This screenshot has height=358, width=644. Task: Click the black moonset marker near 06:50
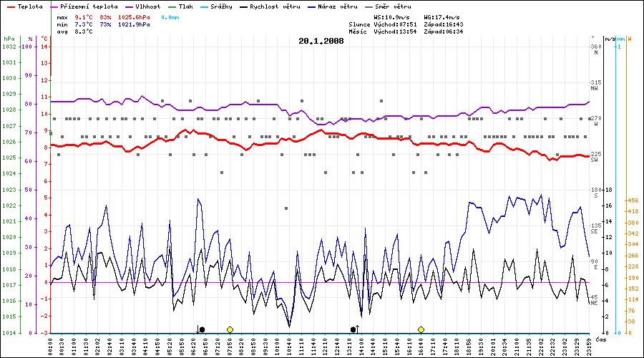coord(201,329)
